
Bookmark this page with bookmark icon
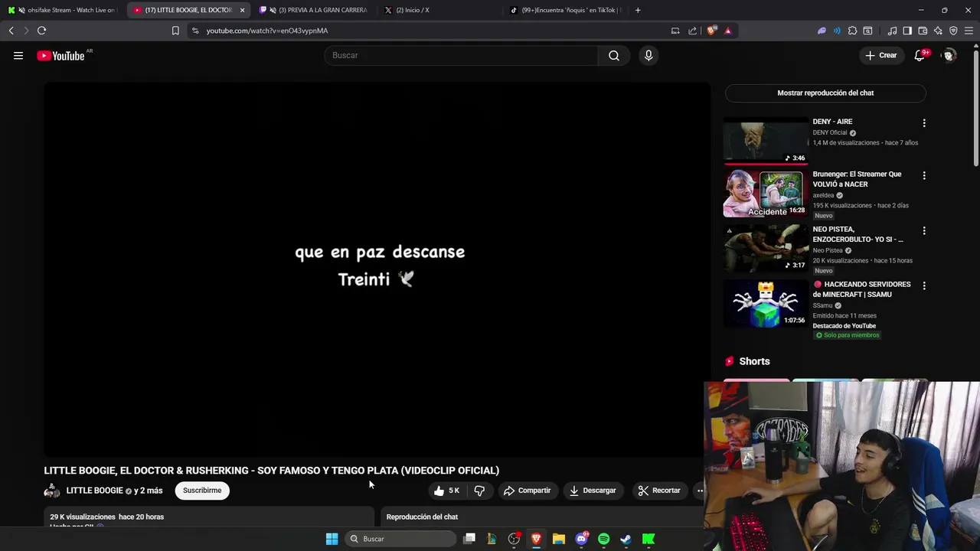[x=175, y=31]
